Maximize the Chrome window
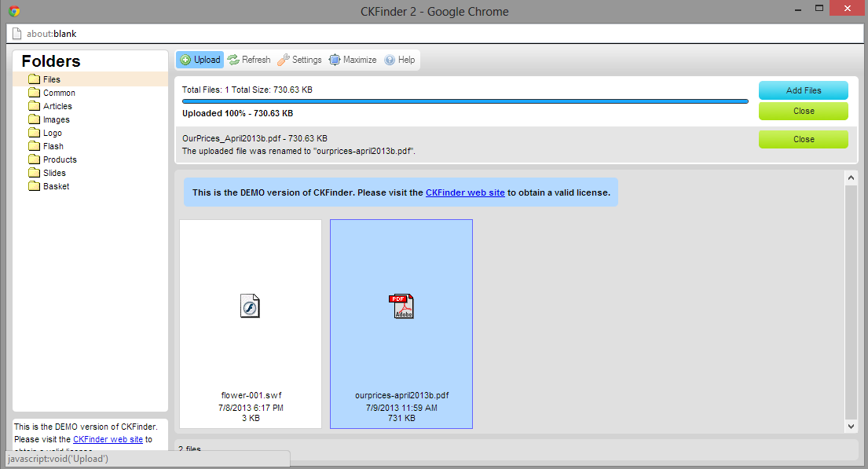The image size is (868, 469). click(819, 9)
